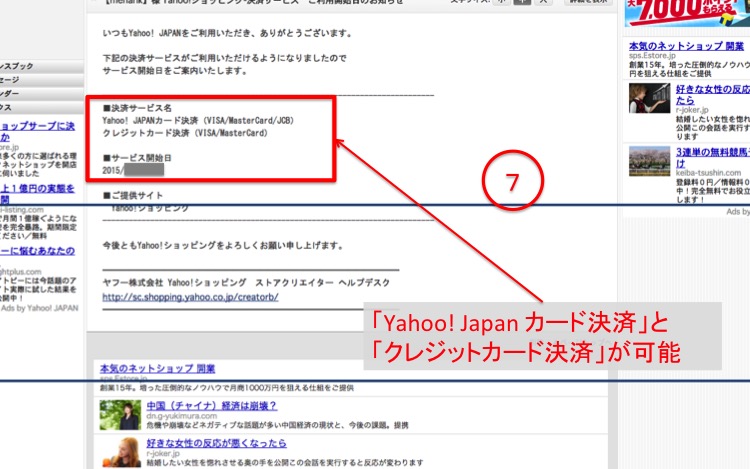
Task: Open left sidebar ad 'ショップサーブに決' link
Action: click(x=37, y=131)
